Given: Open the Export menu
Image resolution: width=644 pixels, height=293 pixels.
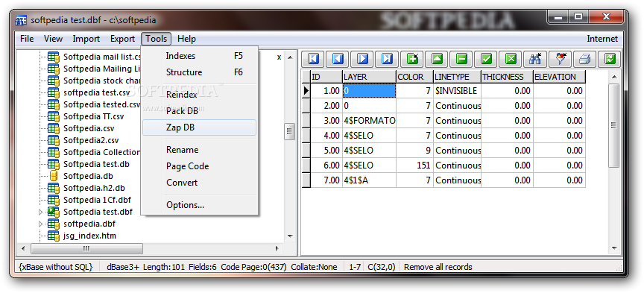Looking at the screenshot, I should pyautogui.click(x=122, y=39).
